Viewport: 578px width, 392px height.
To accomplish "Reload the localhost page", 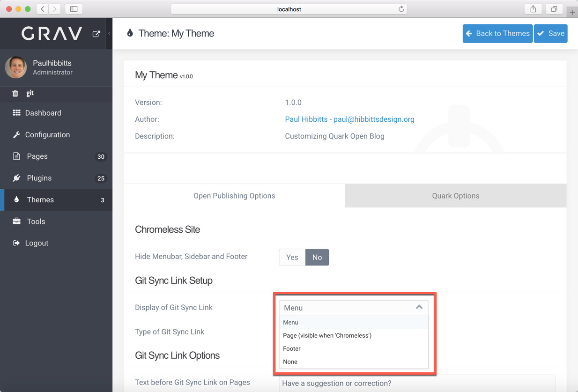I will pyautogui.click(x=401, y=9).
